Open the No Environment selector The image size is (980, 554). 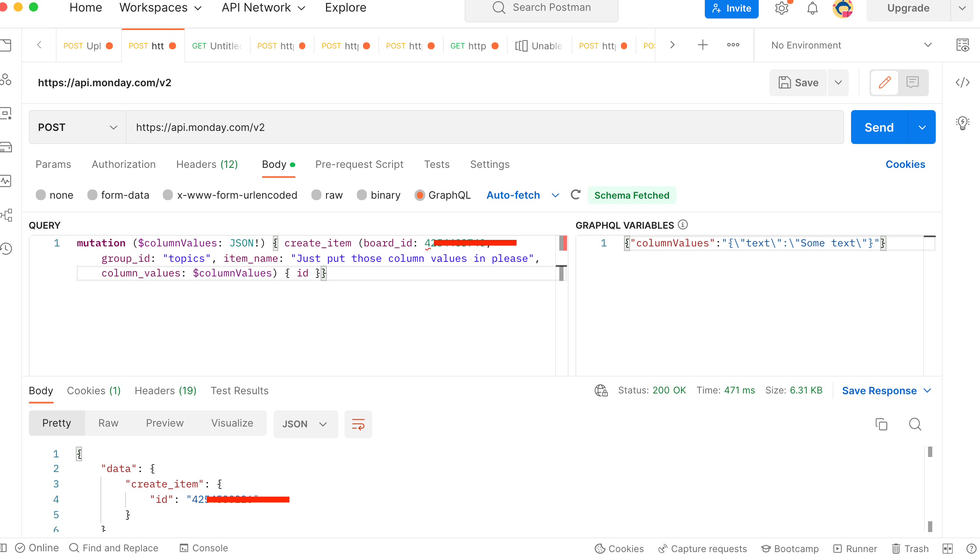[x=851, y=45]
